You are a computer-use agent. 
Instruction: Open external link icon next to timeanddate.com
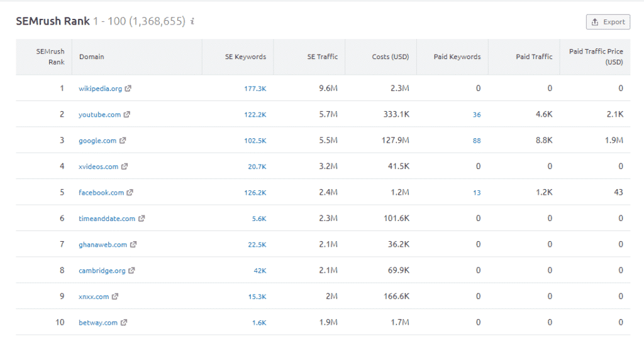[x=142, y=219]
